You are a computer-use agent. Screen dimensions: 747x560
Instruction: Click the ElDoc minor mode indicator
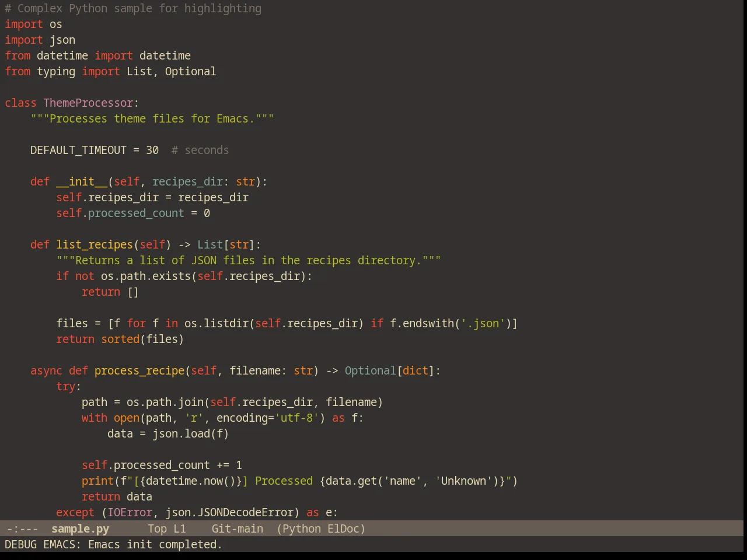tap(343, 528)
